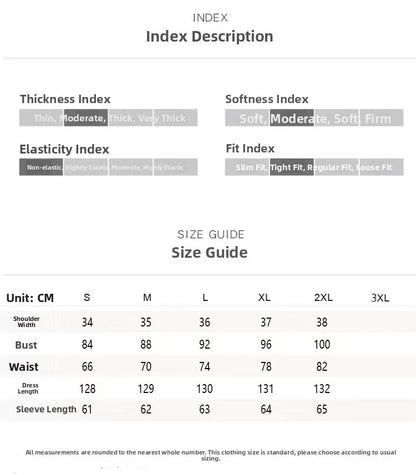
Task: Click the Size Guide heading
Action: tap(210, 252)
